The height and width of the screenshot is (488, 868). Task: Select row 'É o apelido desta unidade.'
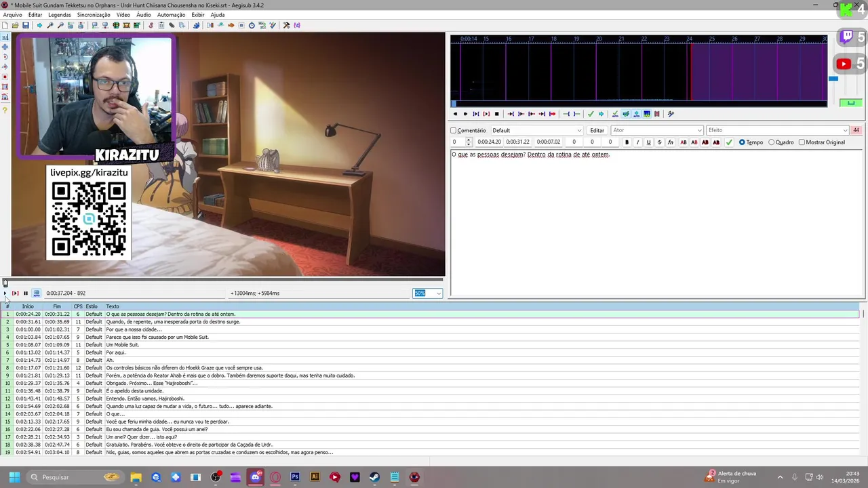pyautogui.click(x=431, y=391)
